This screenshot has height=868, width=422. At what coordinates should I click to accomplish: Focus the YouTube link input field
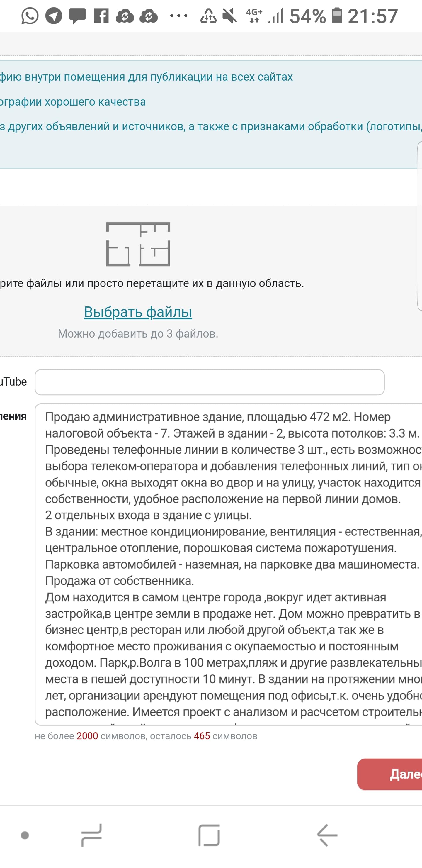(210, 382)
